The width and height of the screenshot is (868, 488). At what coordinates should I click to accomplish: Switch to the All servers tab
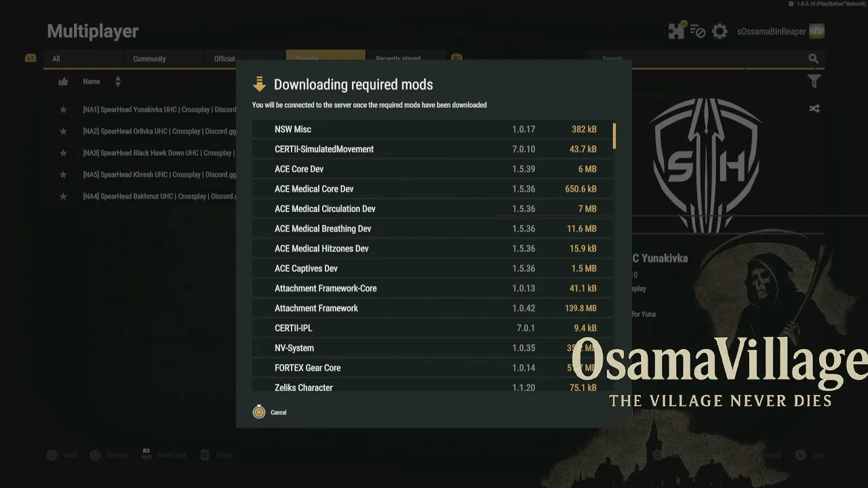tap(83, 59)
